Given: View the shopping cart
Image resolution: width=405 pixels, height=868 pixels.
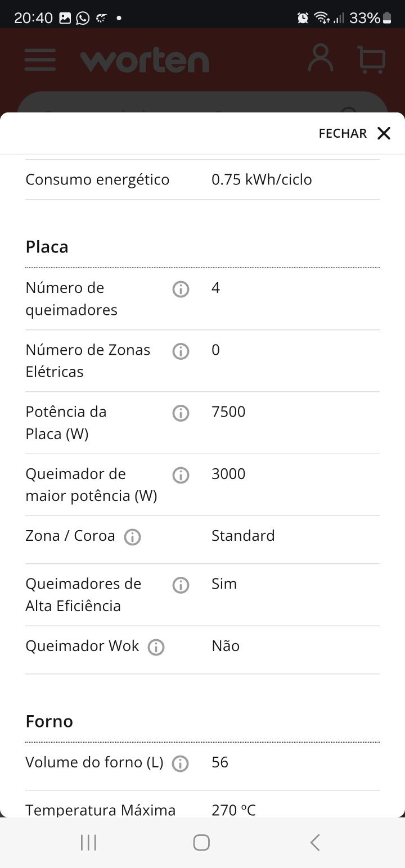Looking at the screenshot, I should point(372,60).
